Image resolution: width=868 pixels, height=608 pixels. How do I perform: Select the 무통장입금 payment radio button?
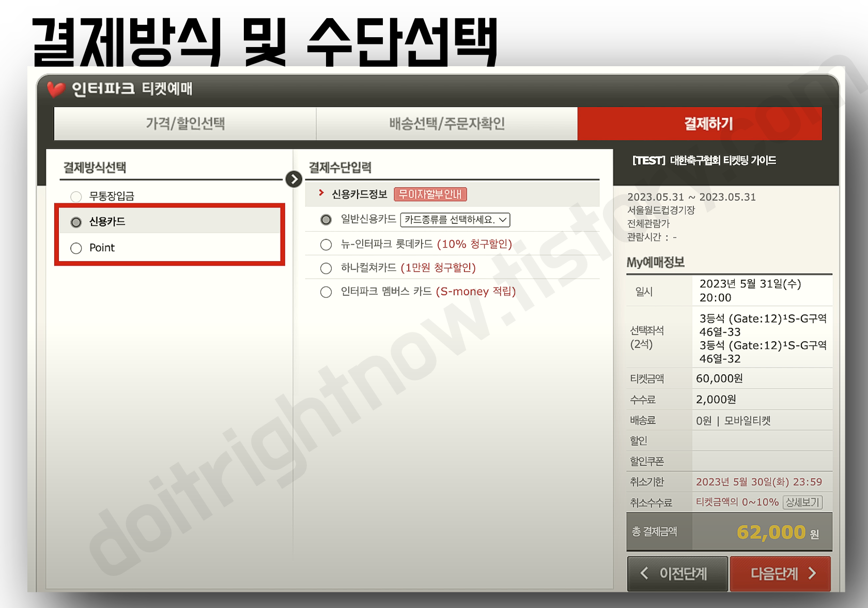76,196
